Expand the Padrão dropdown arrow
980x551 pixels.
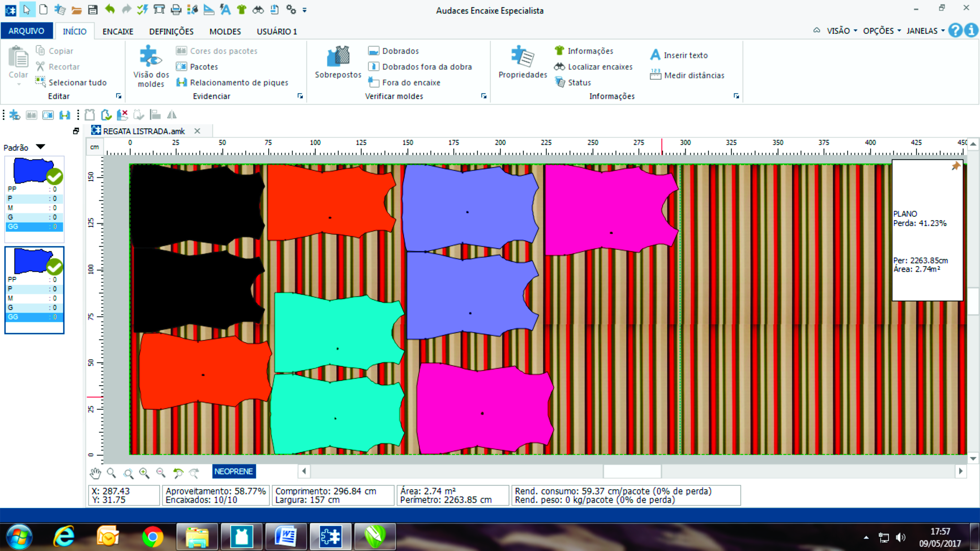(x=41, y=147)
